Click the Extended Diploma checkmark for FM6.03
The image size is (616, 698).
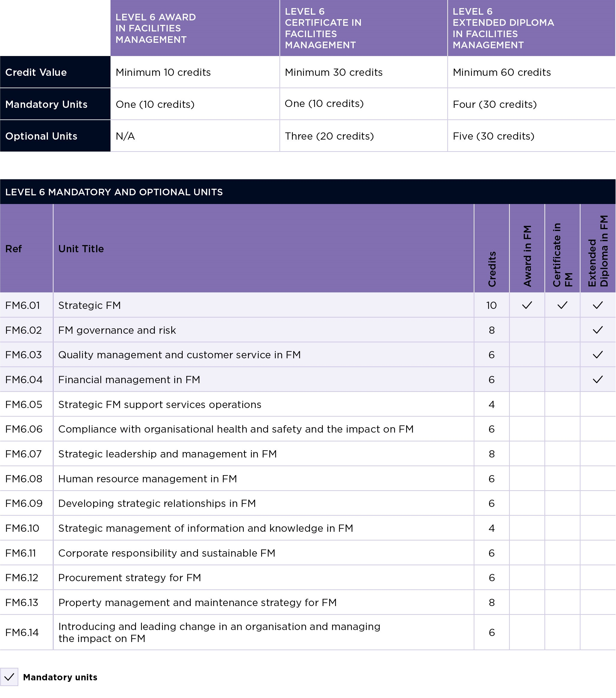[x=597, y=355]
